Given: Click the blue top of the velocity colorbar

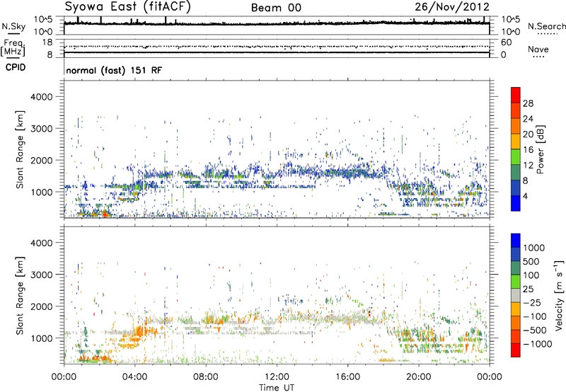Looking at the screenshot, I should tap(516, 241).
